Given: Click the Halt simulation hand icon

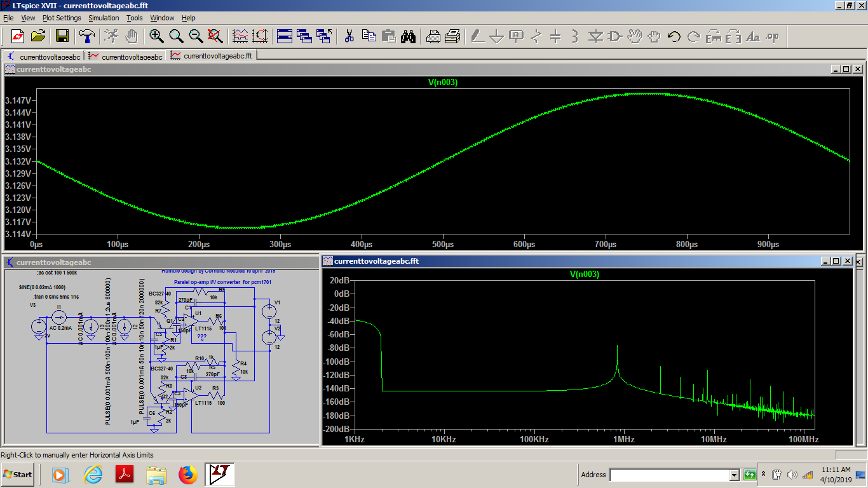Looking at the screenshot, I should [132, 36].
